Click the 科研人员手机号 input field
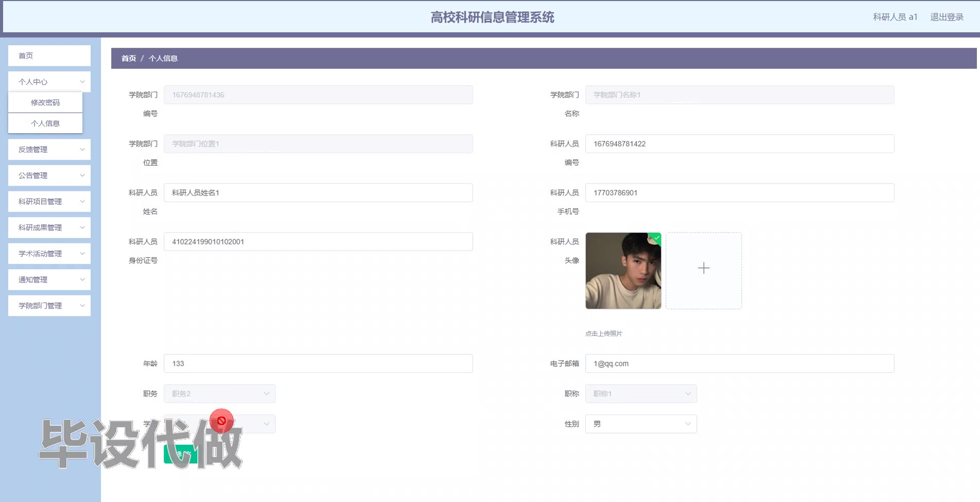The image size is (980, 502). click(740, 193)
